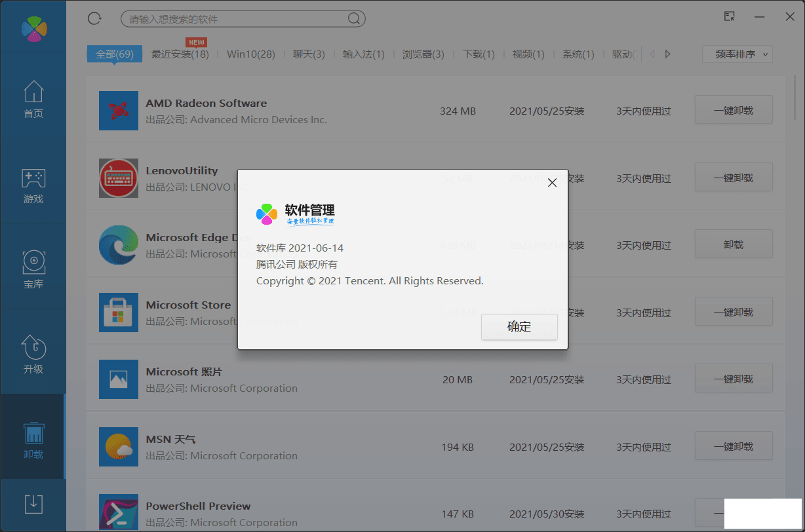
Task: Click the 324 MB size value
Action: 458,111
